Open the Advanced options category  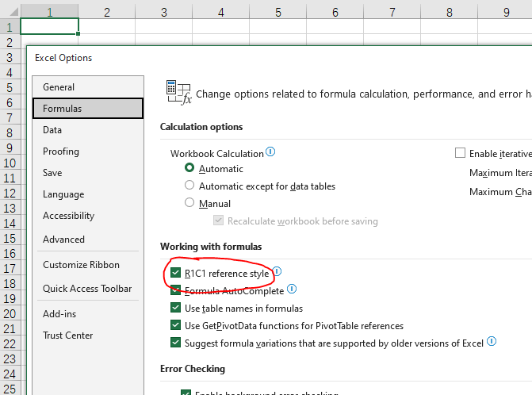click(88, 240)
